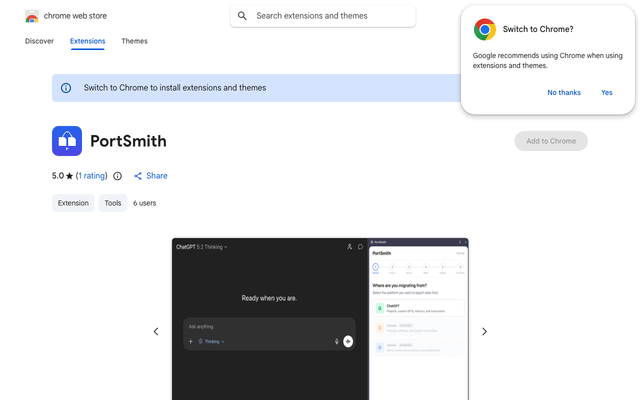The height and width of the screenshot is (400, 640).
Task: Click the Extension category chip
Action: tap(73, 203)
